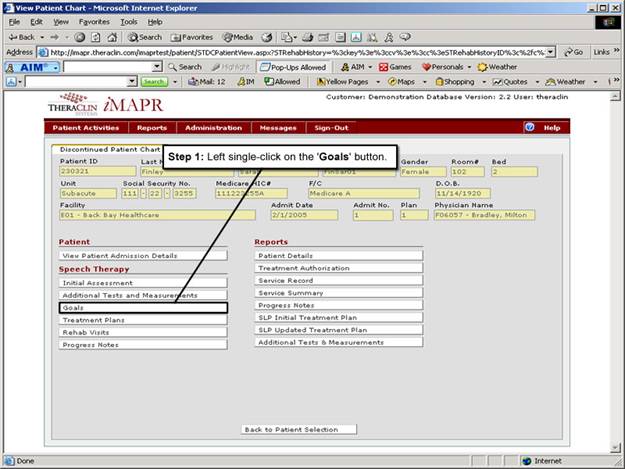Open the Yellow Pages toolbar item
The height and width of the screenshot is (469, 625).
344,82
